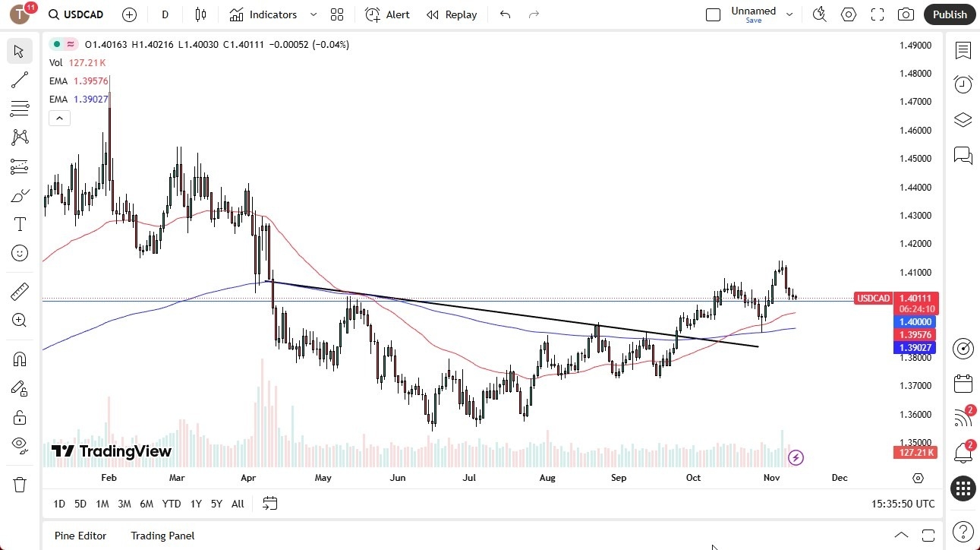Select the Trend Line drawing tool

coord(20,80)
